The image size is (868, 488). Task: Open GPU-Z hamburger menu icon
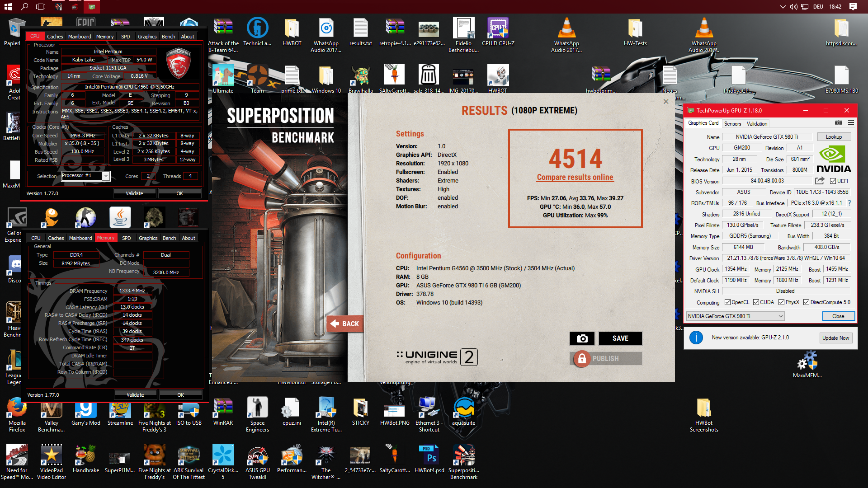(851, 123)
